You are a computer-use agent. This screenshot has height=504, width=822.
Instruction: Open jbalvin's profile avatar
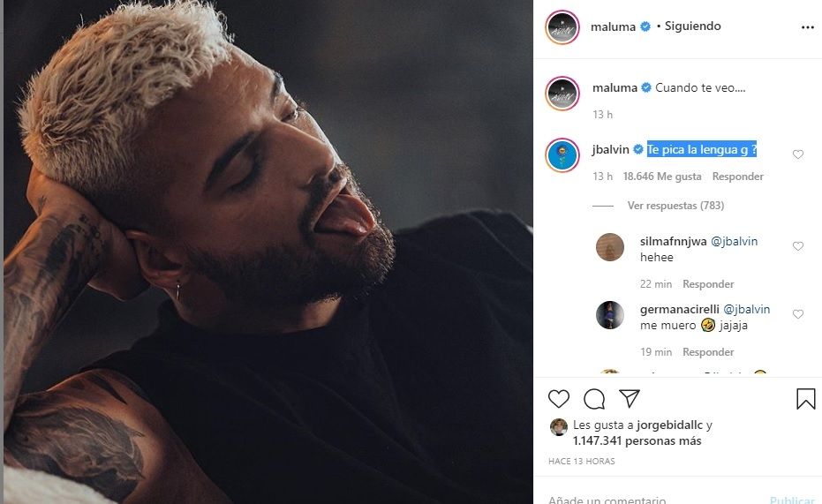(562, 154)
